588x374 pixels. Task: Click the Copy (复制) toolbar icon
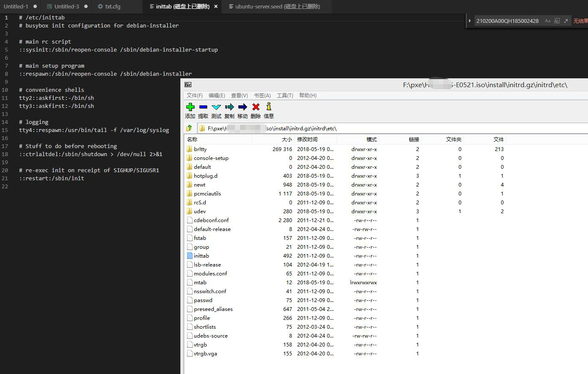click(x=229, y=107)
